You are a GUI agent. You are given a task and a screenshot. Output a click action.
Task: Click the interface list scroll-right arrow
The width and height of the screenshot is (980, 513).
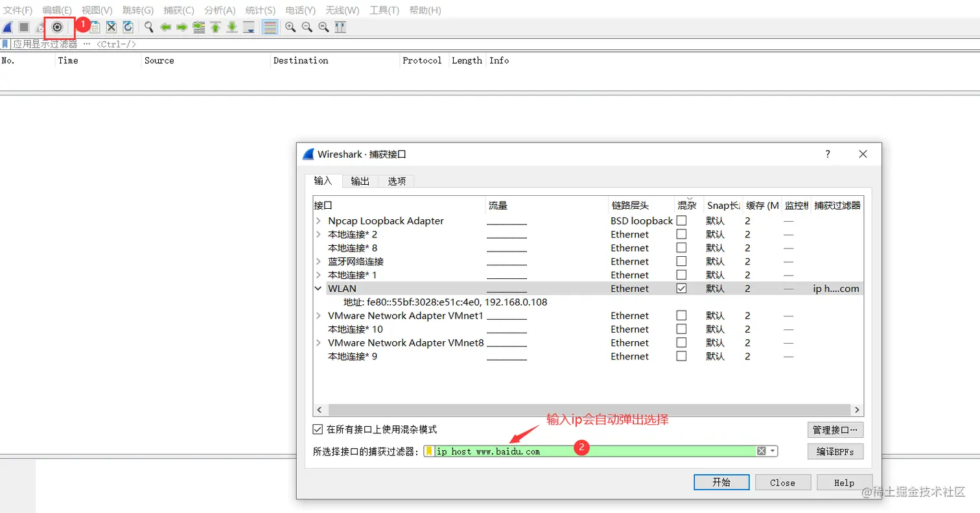[857, 410]
